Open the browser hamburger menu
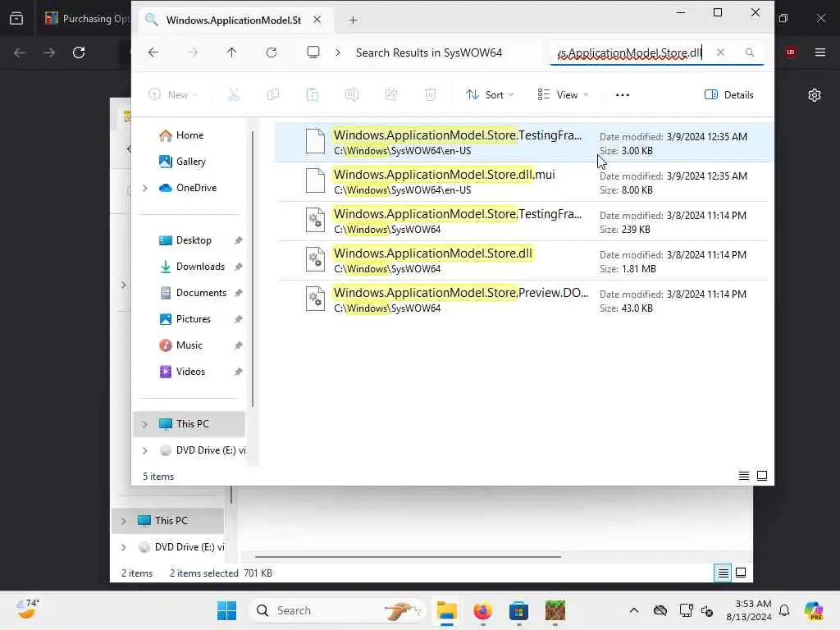Image resolution: width=840 pixels, height=630 pixels. [819, 52]
